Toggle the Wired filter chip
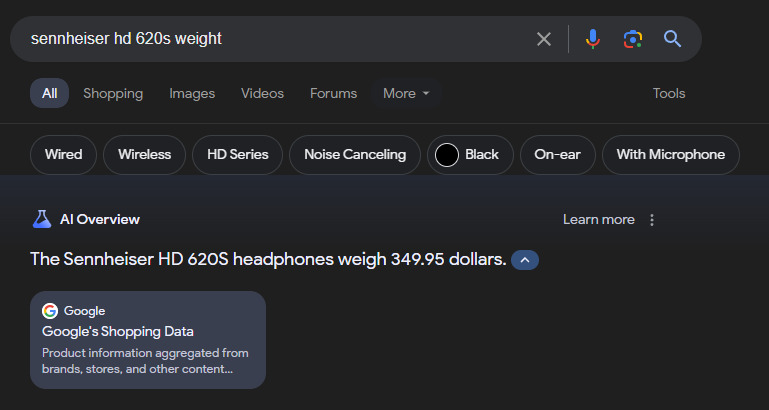Viewport: 769px width, 410px height. 63,155
